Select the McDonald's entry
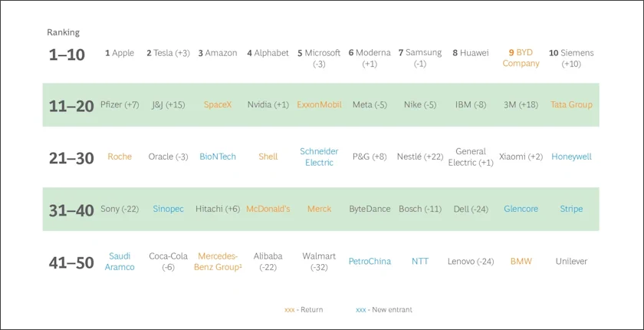 point(268,209)
